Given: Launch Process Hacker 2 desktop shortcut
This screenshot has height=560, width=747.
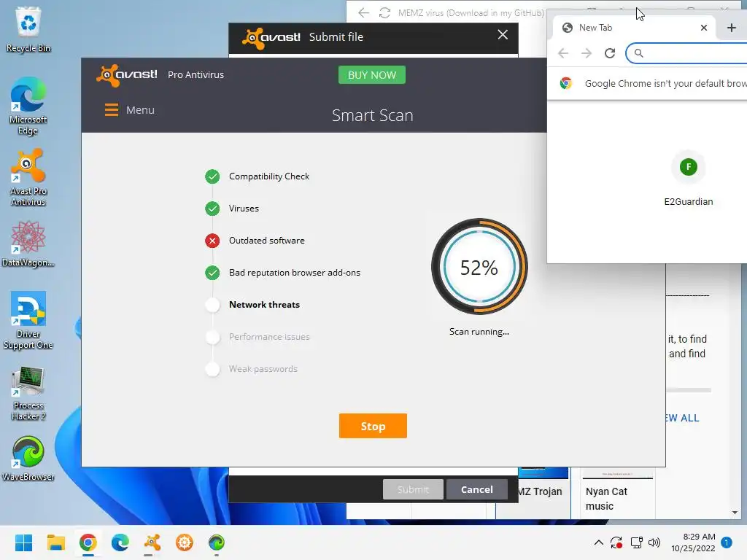Looking at the screenshot, I should (x=28, y=393).
